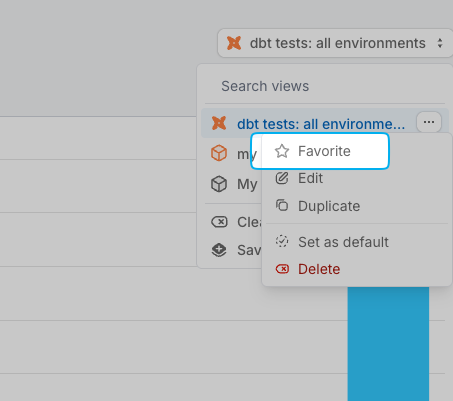The width and height of the screenshot is (453, 401).
Task: Click the red Delete icon
Action: [282, 269]
